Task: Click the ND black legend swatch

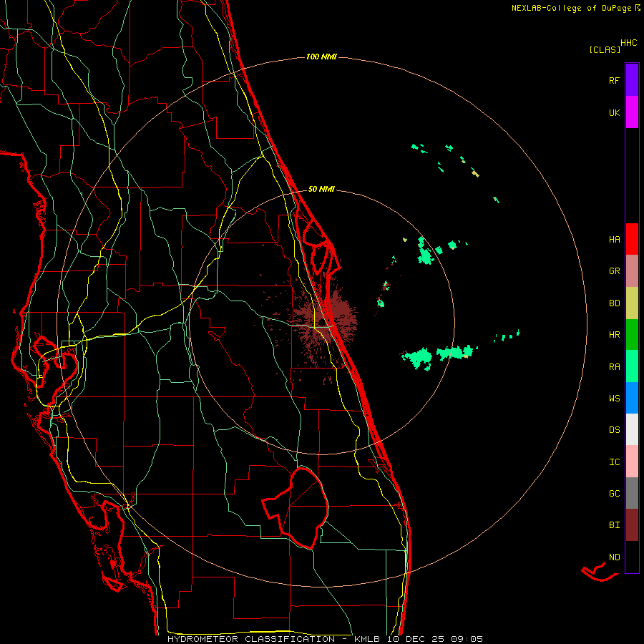Action: click(x=632, y=557)
